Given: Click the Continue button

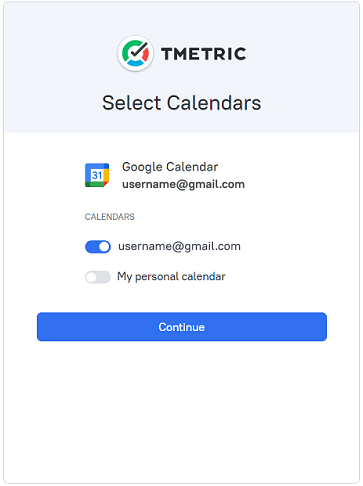Looking at the screenshot, I should (182, 327).
